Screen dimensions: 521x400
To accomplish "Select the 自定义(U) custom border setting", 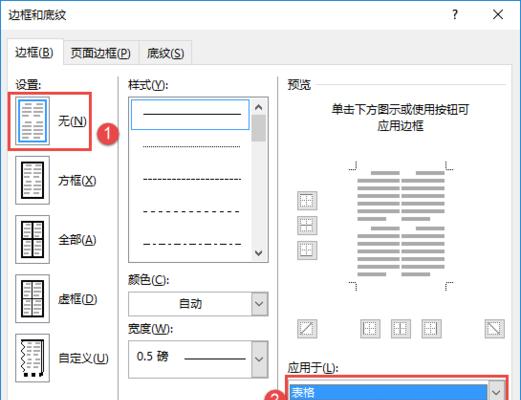I will pos(32,358).
